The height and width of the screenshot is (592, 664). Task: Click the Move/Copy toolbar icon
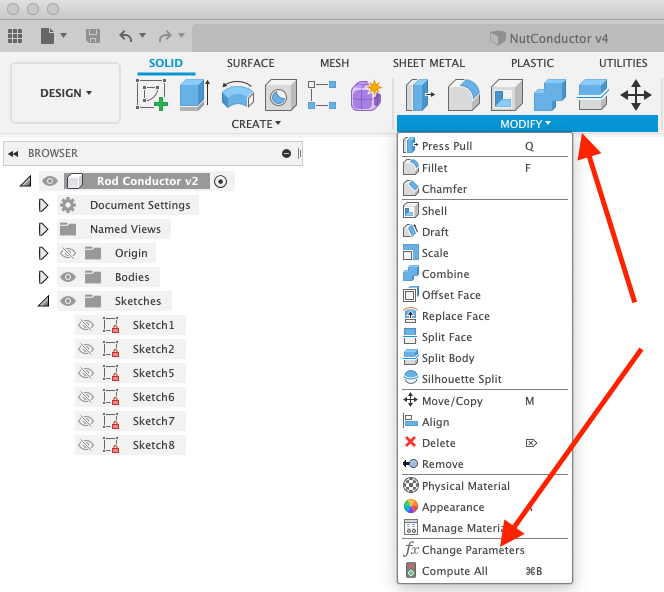[636, 95]
